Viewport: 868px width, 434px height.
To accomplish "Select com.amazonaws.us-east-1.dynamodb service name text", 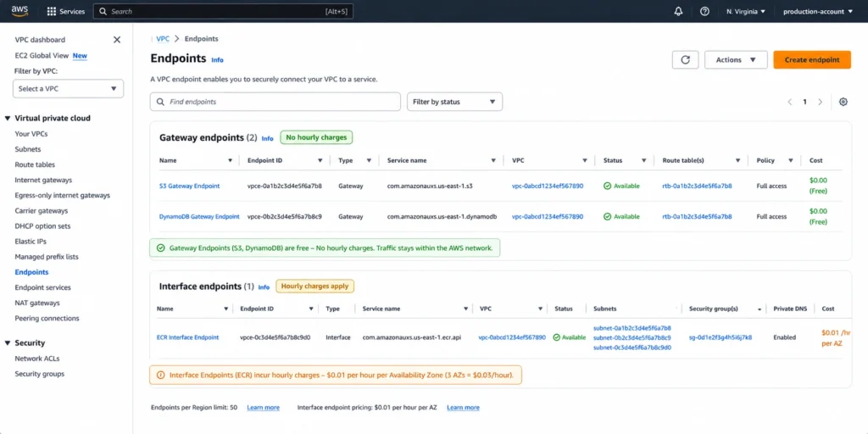I will [442, 216].
